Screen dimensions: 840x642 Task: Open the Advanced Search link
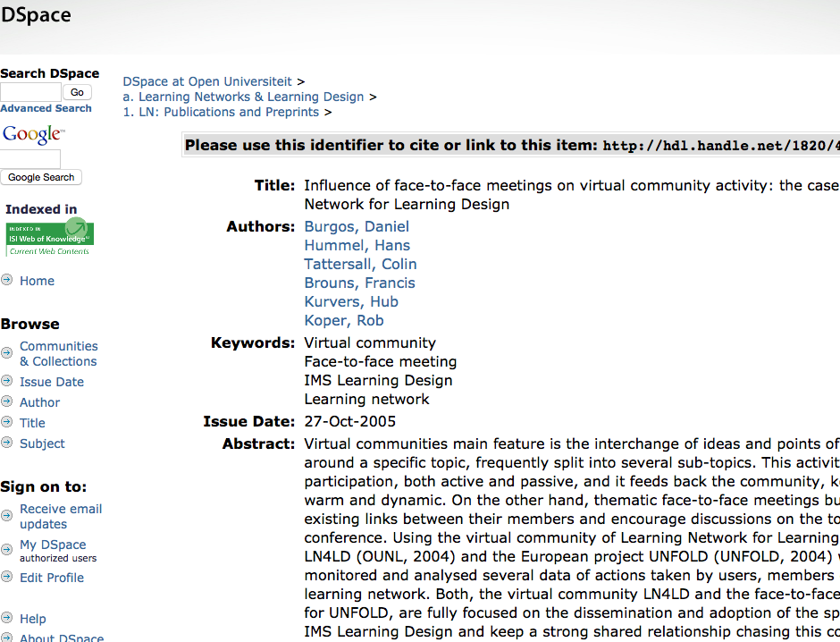coord(46,108)
